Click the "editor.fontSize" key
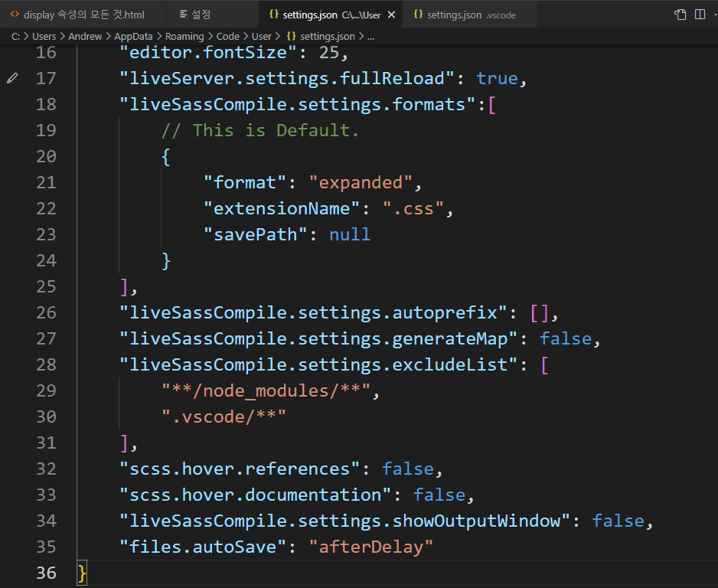The height and width of the screenshot is (588, 718). (208, 52)
